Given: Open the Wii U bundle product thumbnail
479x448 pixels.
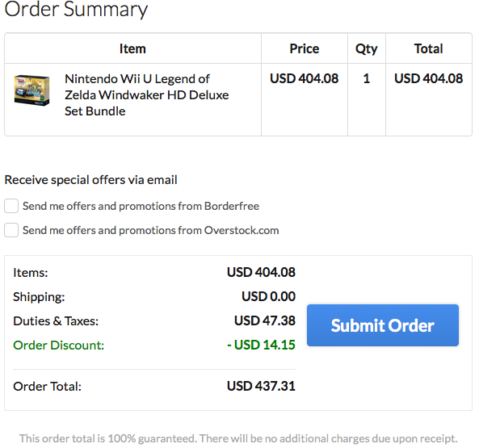Looking at the screenshot, I should pyautogui.click(x=32, y=90).
